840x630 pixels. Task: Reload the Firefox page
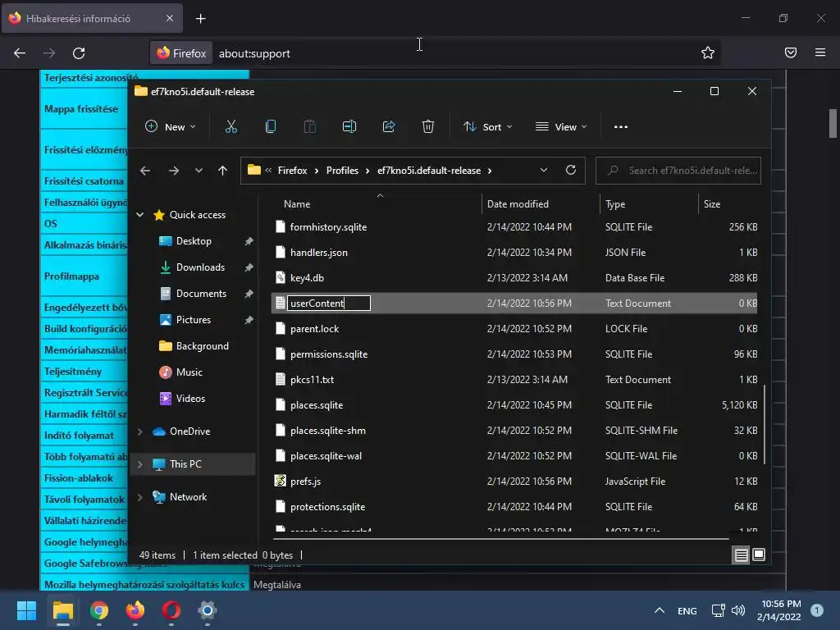click(79, 53)
